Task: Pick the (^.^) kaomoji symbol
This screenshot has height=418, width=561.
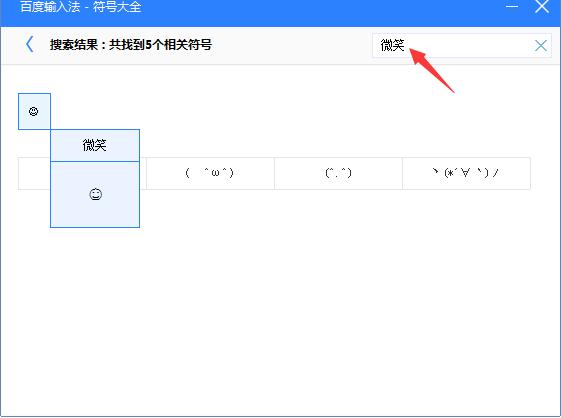Action: pyautogui.click(x=338, y=173)
